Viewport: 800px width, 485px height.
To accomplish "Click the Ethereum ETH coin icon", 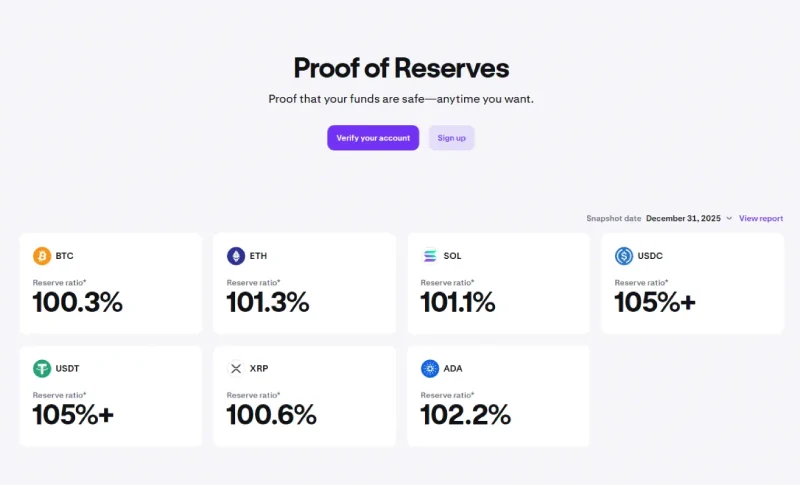I will pos(236,256).
